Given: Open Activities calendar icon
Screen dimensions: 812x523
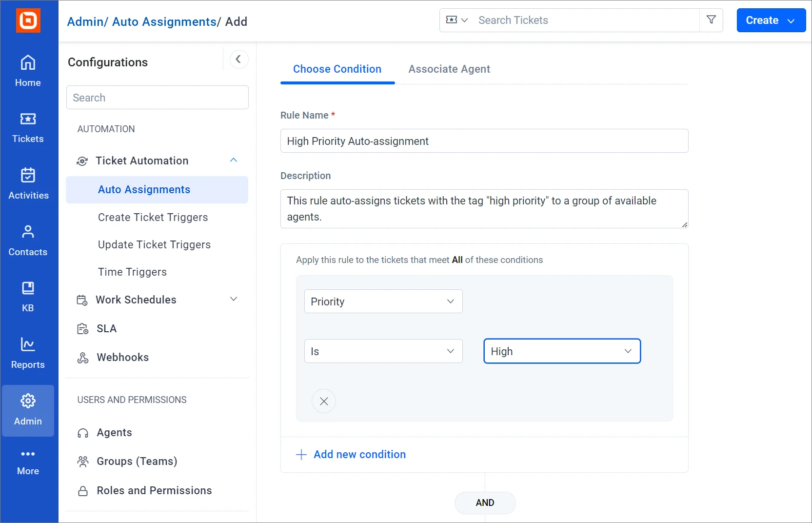Looking at the screenshot, I should tap(28, 183).
